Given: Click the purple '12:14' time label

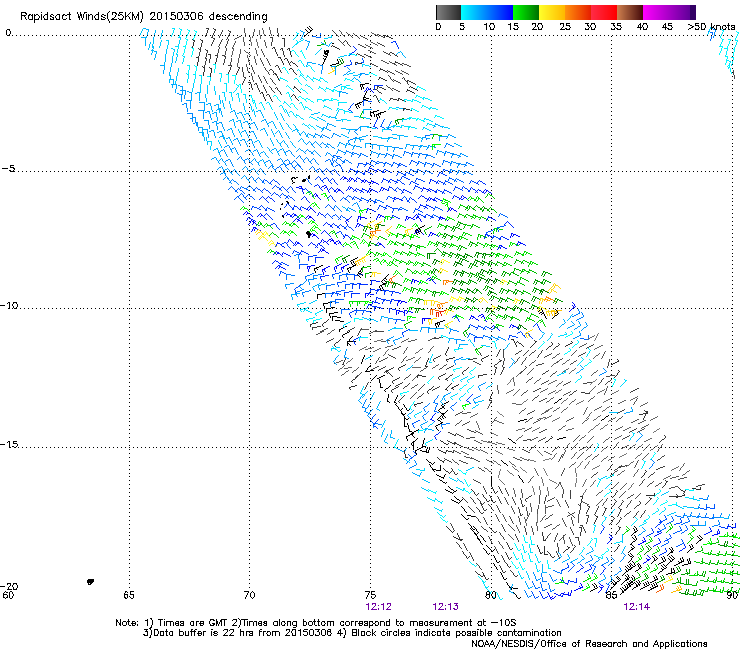Looking at the screenshot, I should coord(637,607).
